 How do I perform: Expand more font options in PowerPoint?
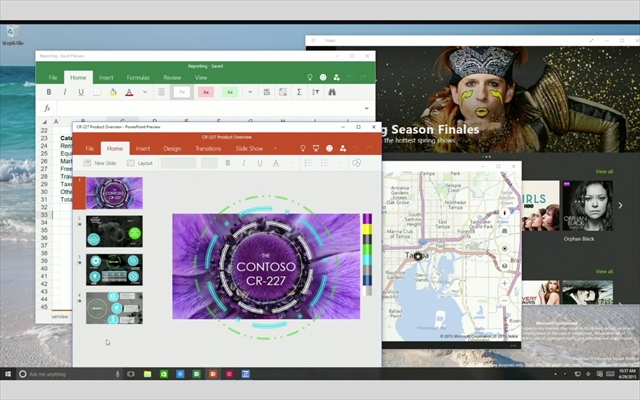291,163
